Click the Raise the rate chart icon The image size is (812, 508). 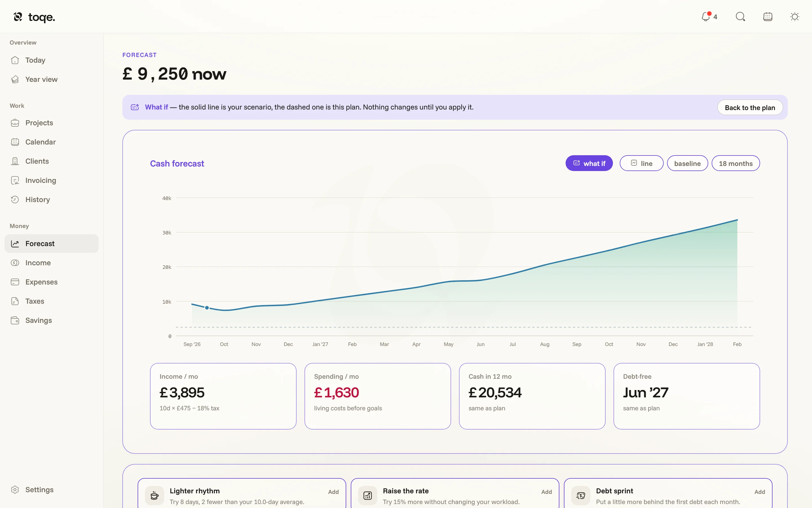(x=367, y=496)
